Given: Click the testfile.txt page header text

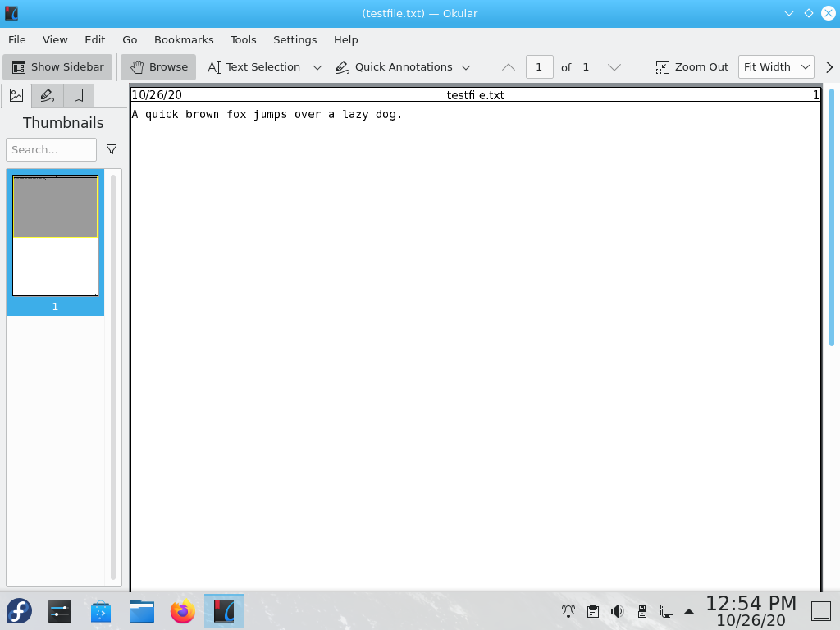Looking at the screenshot, I should coord(476,95).
